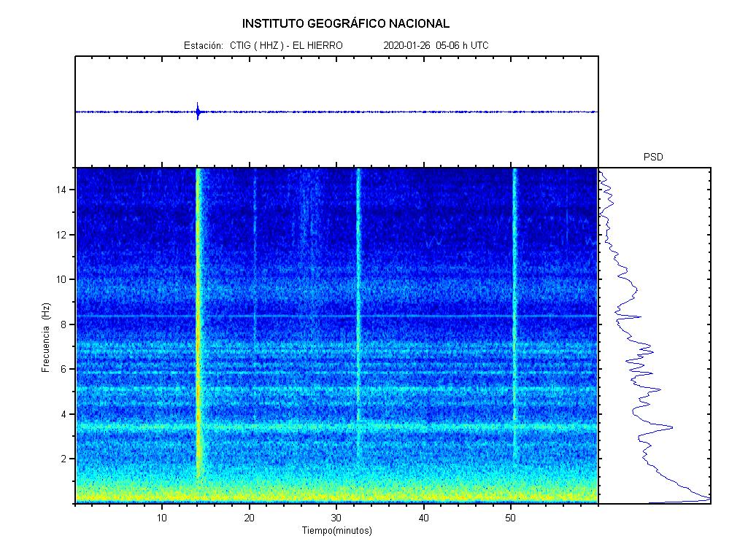Click the 30 tick label on the time axis
The width and height of the screenshot is (748, 560).
click(x=336, y=518)
